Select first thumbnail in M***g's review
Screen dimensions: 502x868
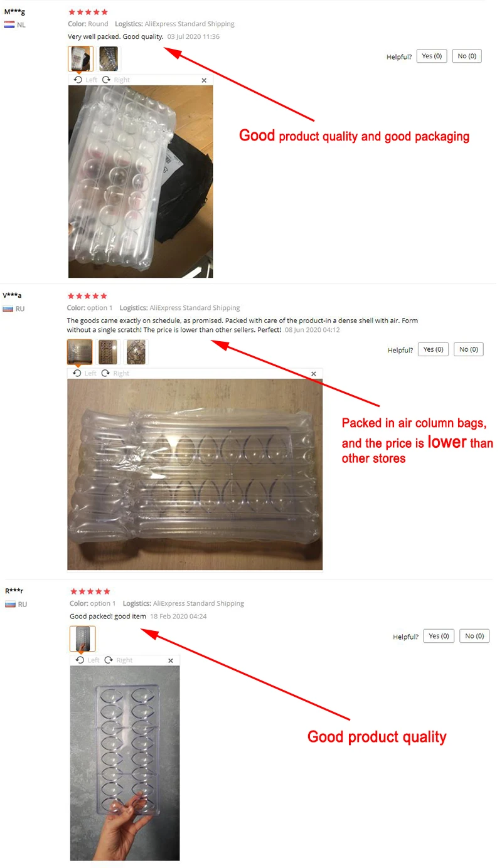[80, 58]
